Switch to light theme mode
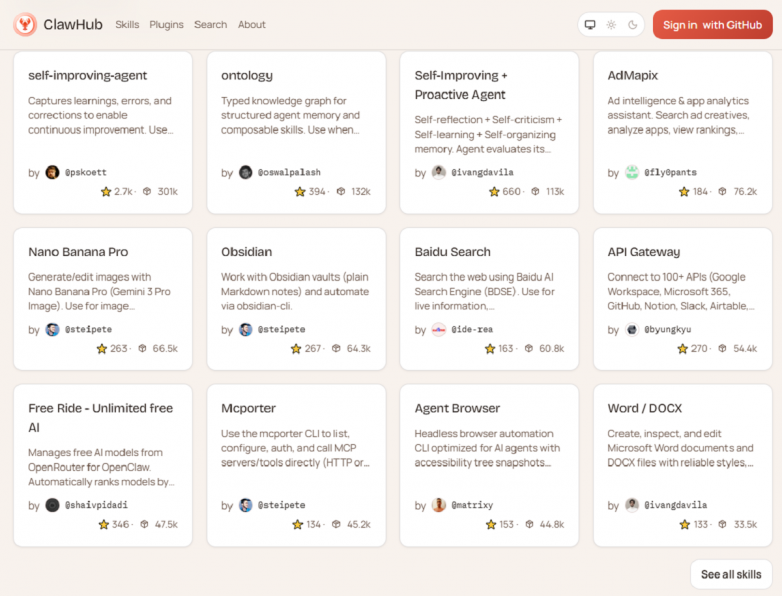The height and width of the screenshot is (596, 782). (x=611, y=24)
